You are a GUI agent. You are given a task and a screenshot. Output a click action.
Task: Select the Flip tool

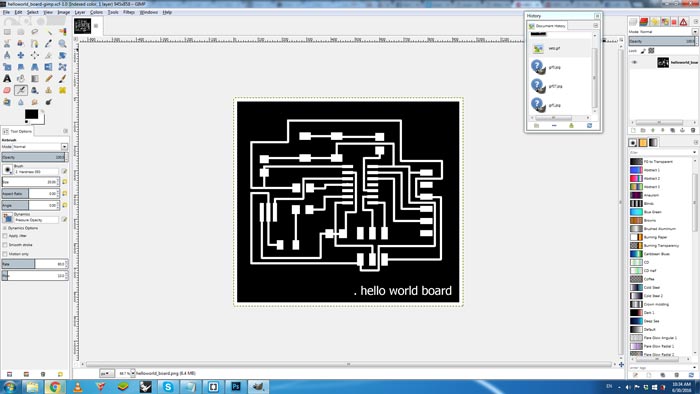pyautogui.click(x=49, y=67)
